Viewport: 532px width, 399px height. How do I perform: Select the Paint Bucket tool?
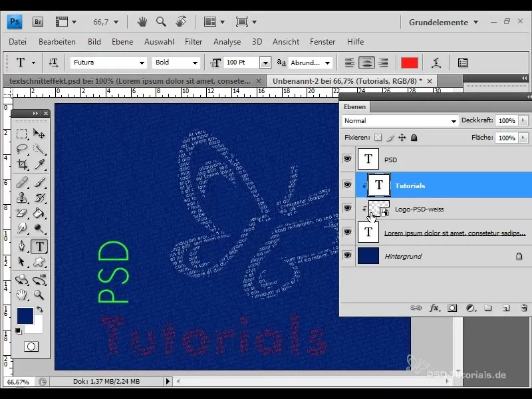click(x=39, y=213)
